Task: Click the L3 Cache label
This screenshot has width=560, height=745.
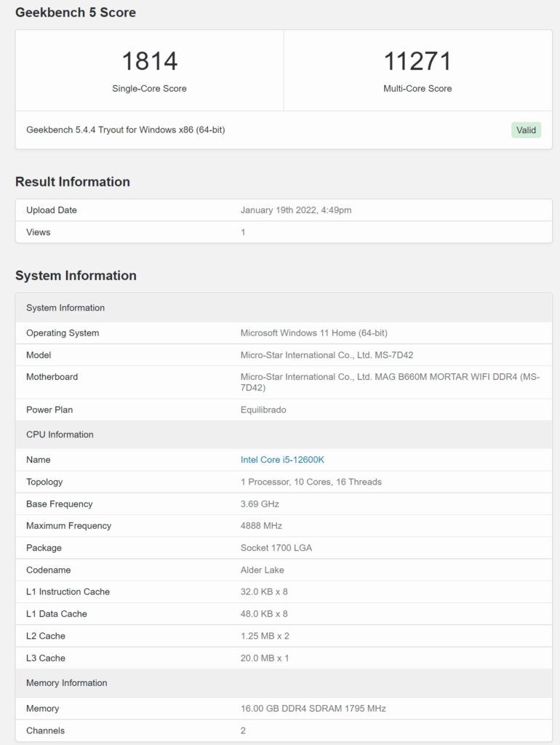Action: [x=46, y=658]
